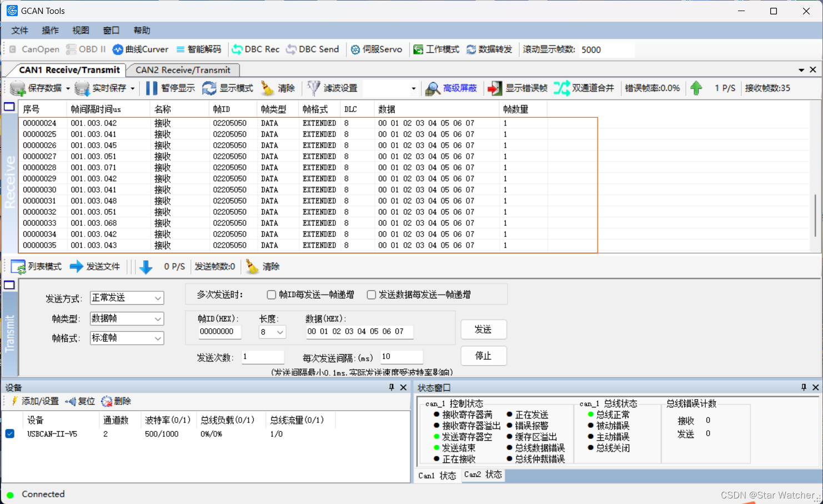Switch 显示模式 display mode

point(228,88)
